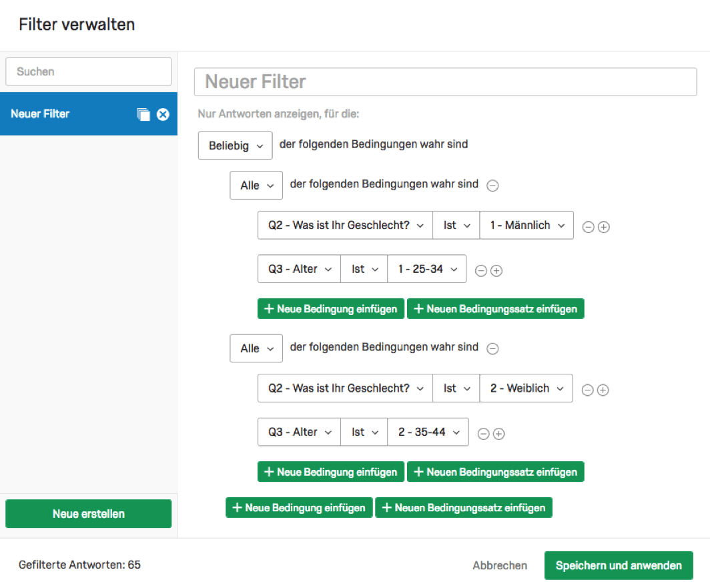The height and width of the screenshot is (588, 710).
Task: Remove the second Alle condition set
Action: point(492,348)
